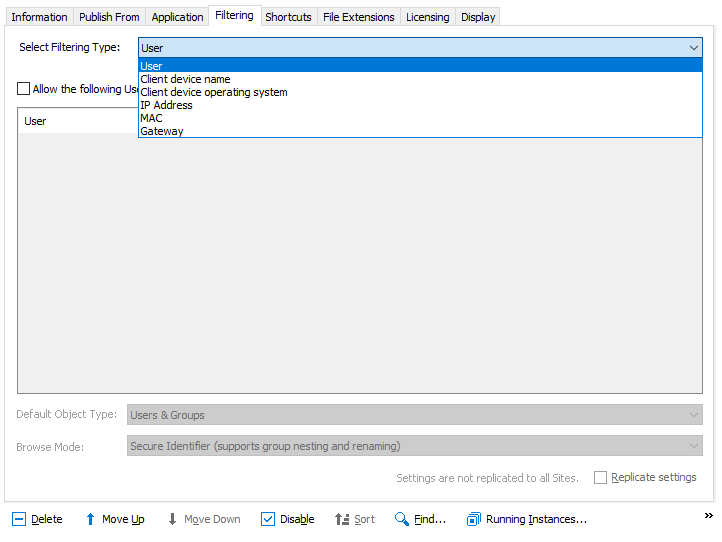Enable the Allow the following Users checkbox
The image size is (722, 542).
click(24, 89)
